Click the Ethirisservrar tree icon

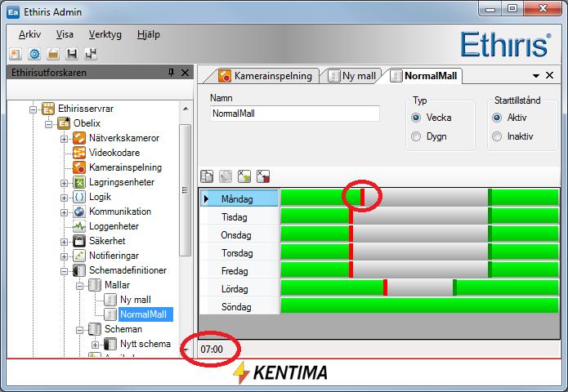click(48, 109)
